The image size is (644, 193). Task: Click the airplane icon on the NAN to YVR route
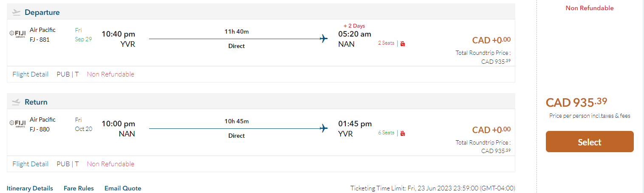[324, 128]
